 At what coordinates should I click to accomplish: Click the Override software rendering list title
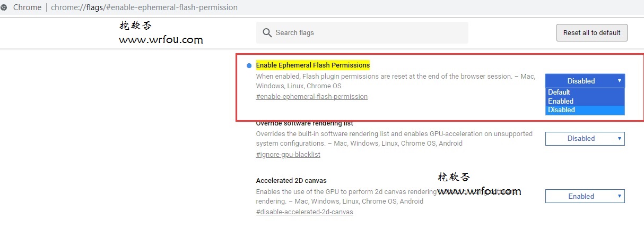304,123
